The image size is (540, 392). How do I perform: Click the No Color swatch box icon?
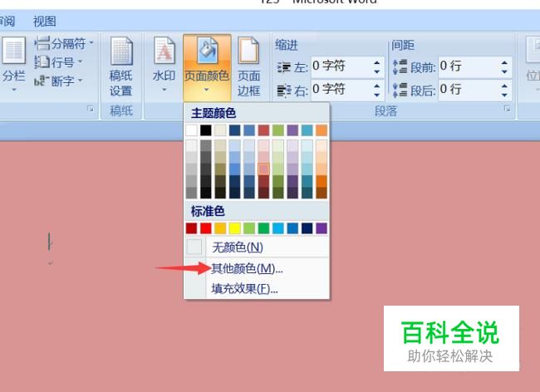pos(194,247)
